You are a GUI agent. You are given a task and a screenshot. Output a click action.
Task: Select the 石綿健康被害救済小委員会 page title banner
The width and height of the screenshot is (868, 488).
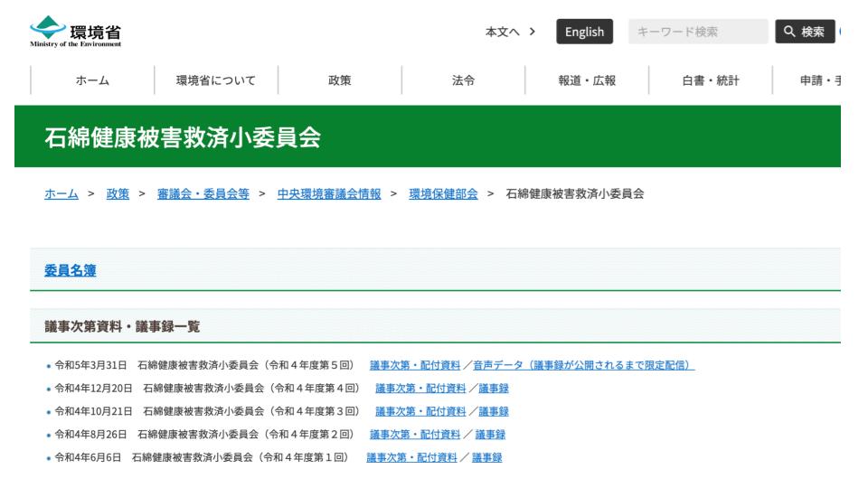pyautogui.click(x=428, y=136)
